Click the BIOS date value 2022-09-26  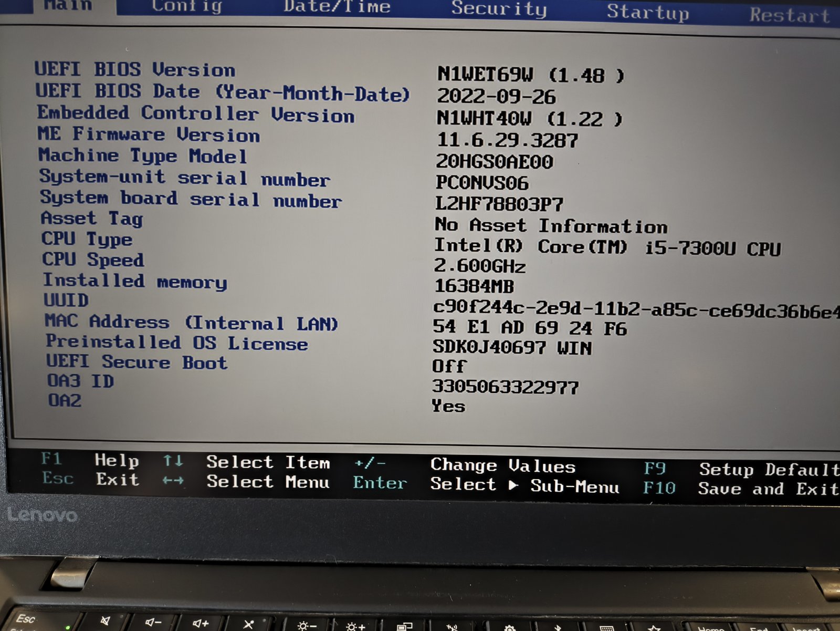click(496, 97)
